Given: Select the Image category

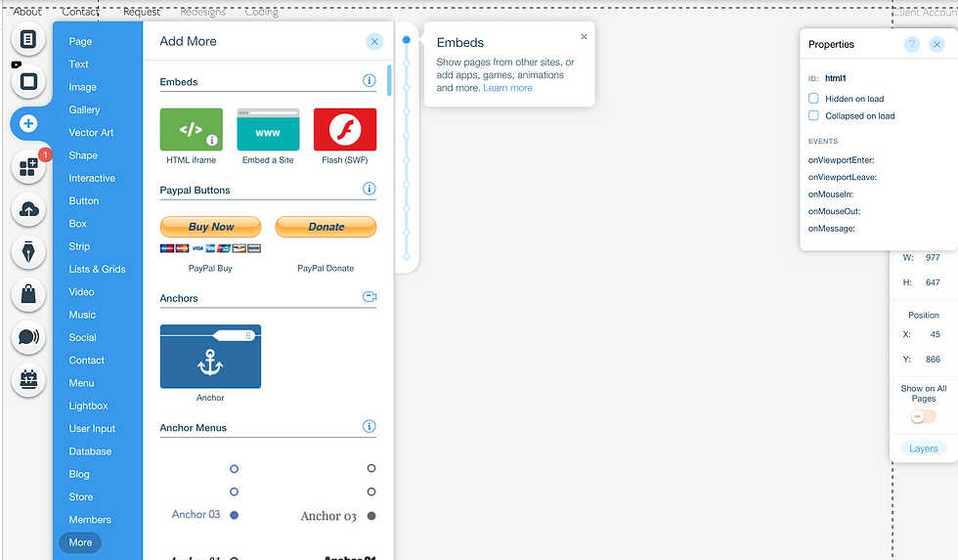Looking at the screenshot, I should coord(82,87).
